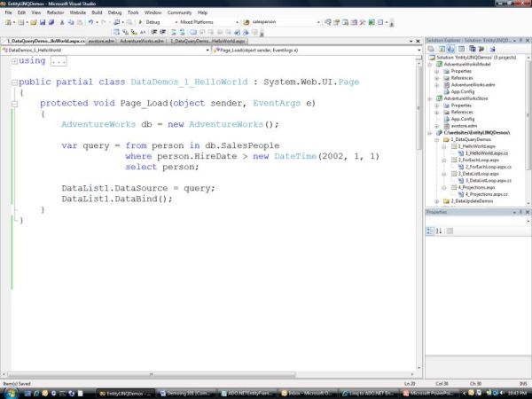Select Categorized view in Properties panel
Screen dimensions: 532x399
(430, 231)
